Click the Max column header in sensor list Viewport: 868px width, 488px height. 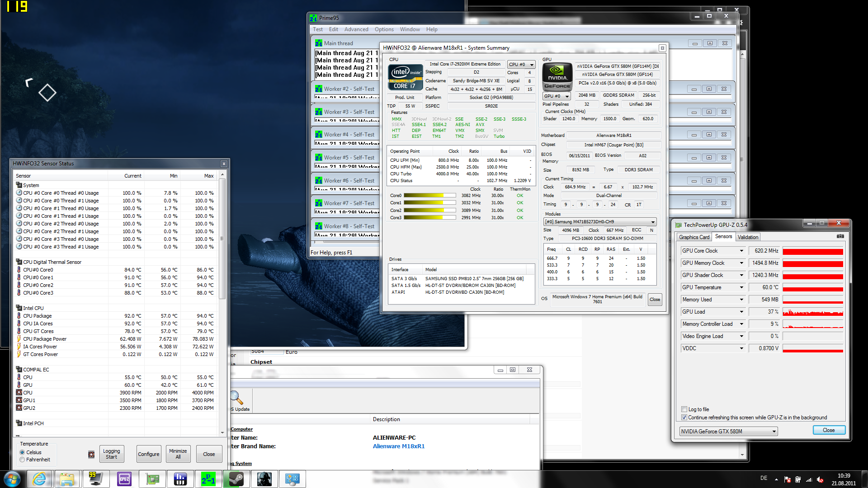point(199,176)
